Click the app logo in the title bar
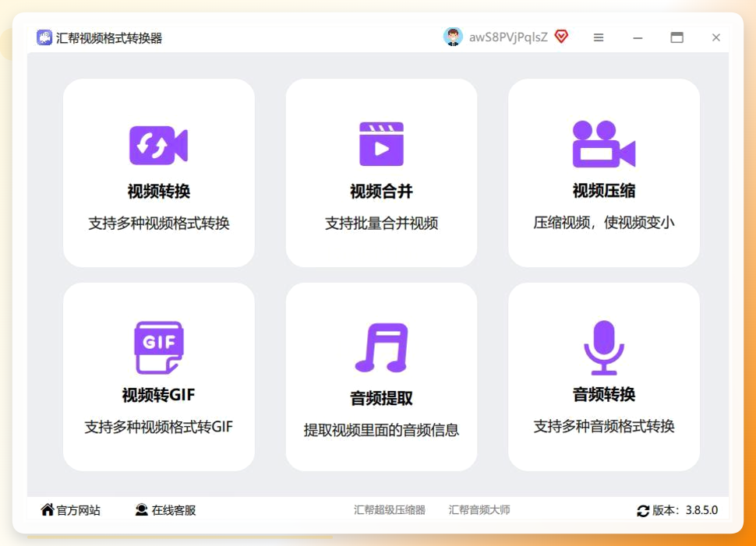This screenshot has width=756, height=546. coord(44,37)
